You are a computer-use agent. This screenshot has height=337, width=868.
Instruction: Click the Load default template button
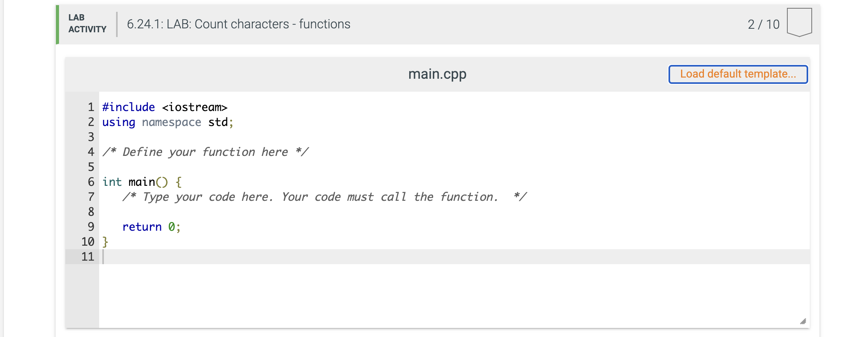(738, 74)
